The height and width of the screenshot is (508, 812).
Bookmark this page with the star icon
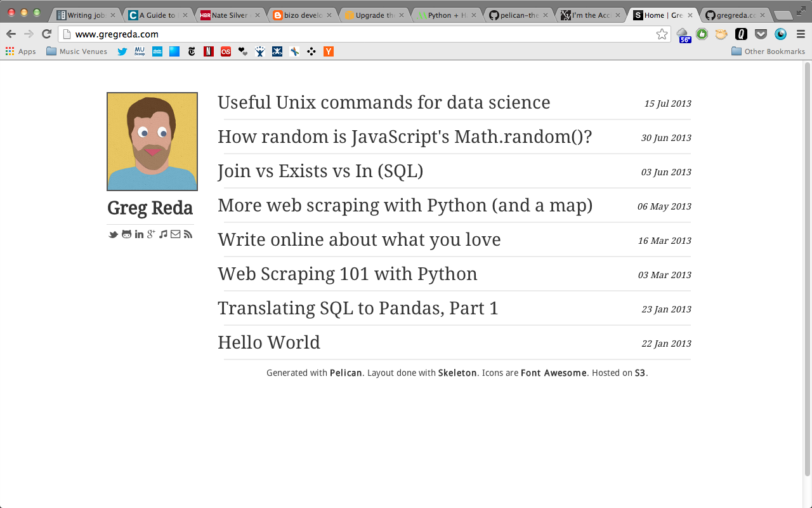pos(662,34)
